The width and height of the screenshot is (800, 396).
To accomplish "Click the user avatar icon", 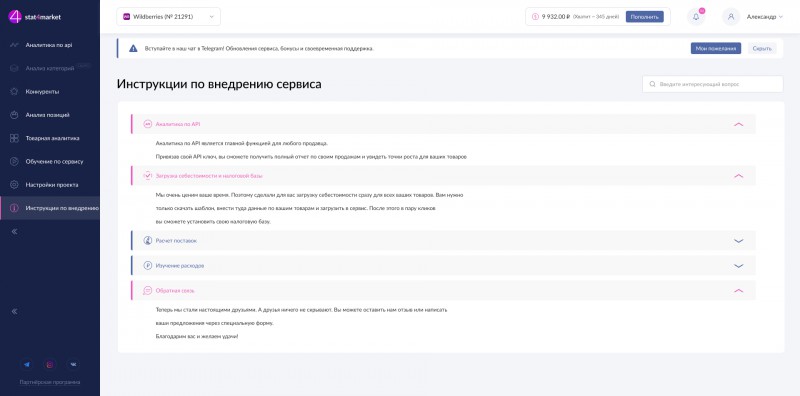I will [x=731, y=17].
